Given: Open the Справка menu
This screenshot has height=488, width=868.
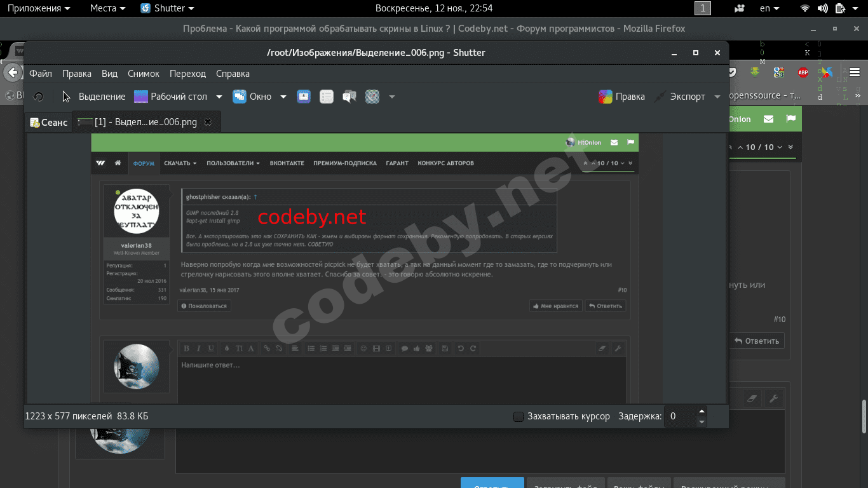Looking at the screenshot, I should pos(233,74).
